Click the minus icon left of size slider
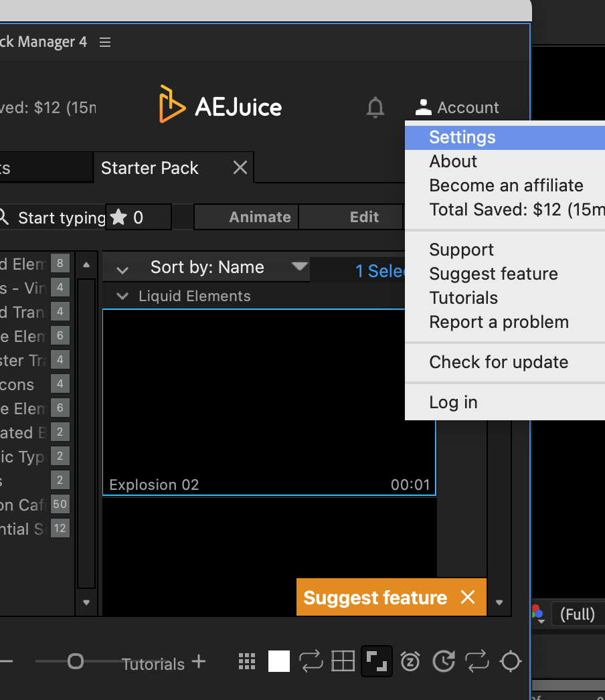The image size is (605, 700). [6, 661]
